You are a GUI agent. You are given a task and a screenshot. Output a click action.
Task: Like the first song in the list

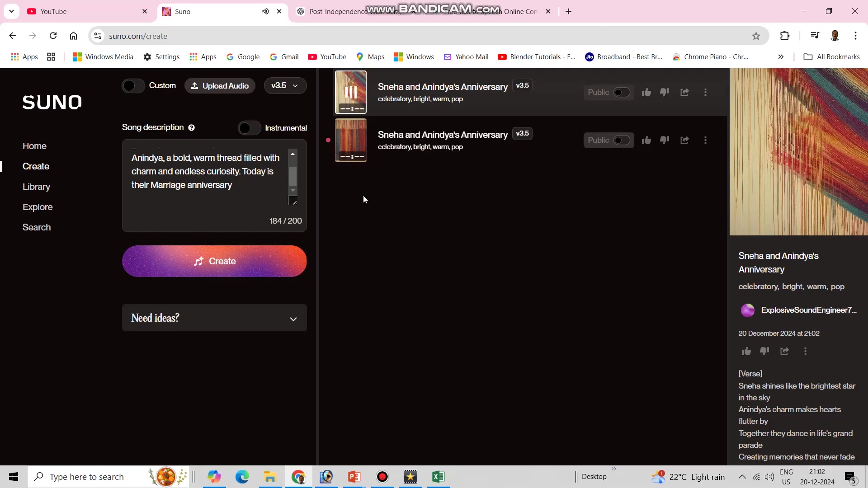[x=646, y=92]
